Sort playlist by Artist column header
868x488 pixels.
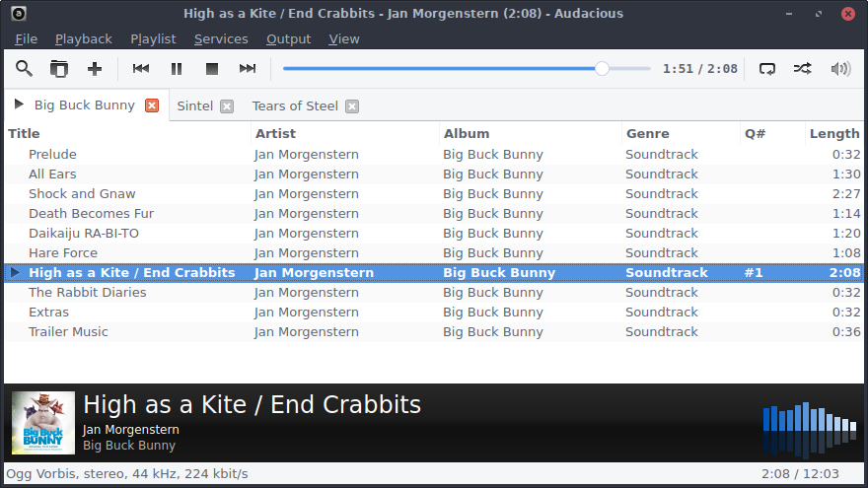275,133
